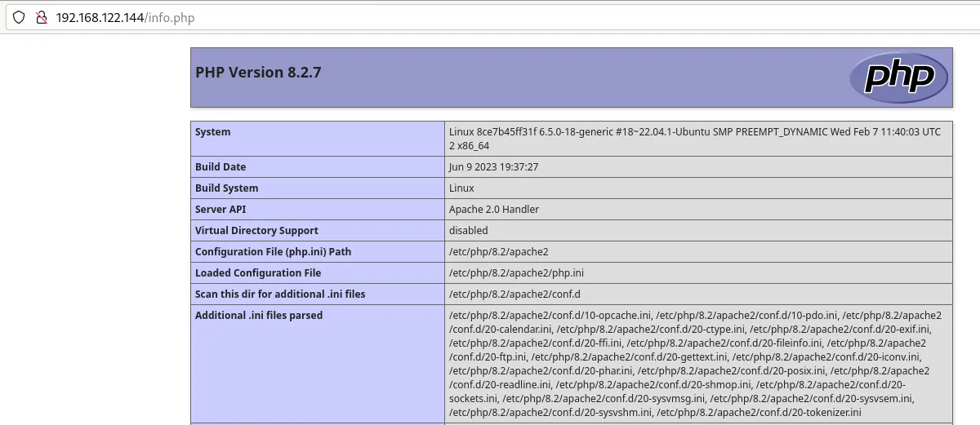Click the Jun 9 2023 build date value
Screen dimensions: 980x425
[x=493, y=167]
